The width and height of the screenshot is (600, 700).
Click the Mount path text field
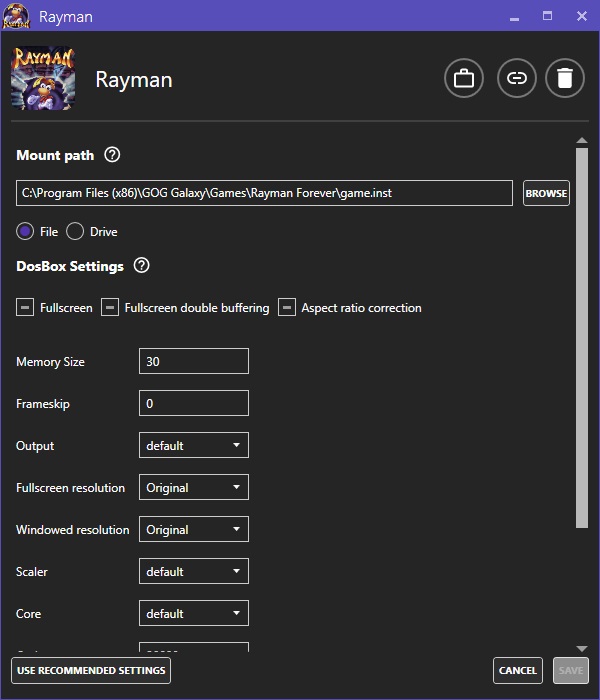pyautogui.click(x=264, y=193)
